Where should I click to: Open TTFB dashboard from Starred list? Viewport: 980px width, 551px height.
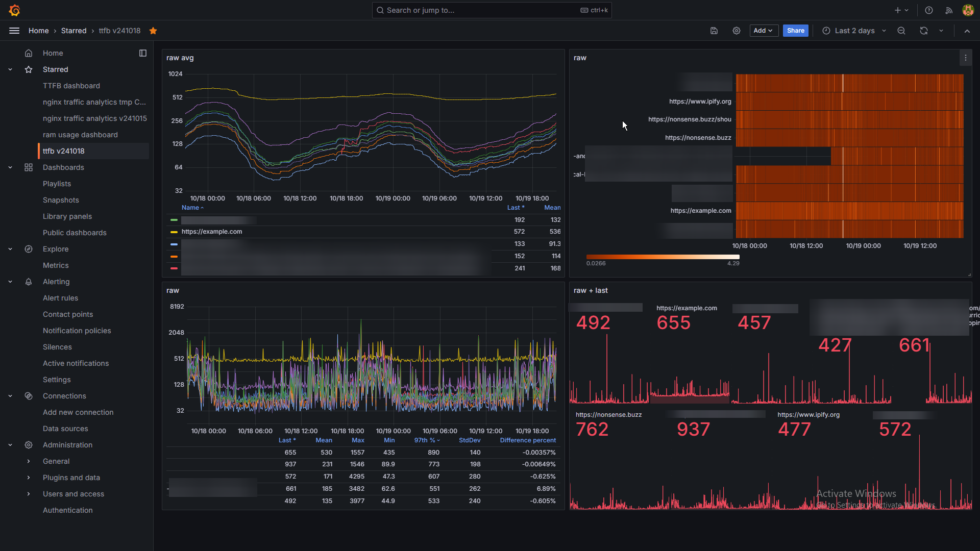click(x=71, y=86)
